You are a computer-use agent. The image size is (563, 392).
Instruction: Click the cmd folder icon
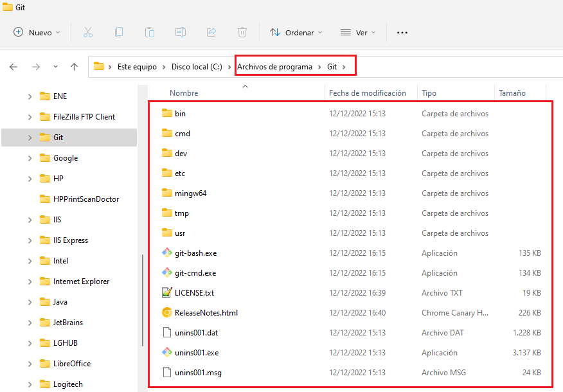click(x=166, y=133)
